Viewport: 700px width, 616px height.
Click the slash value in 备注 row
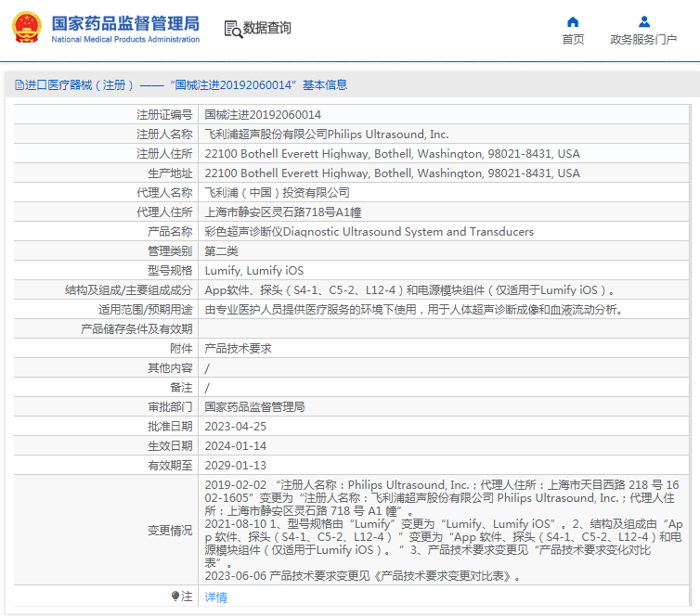pos(207,388)
